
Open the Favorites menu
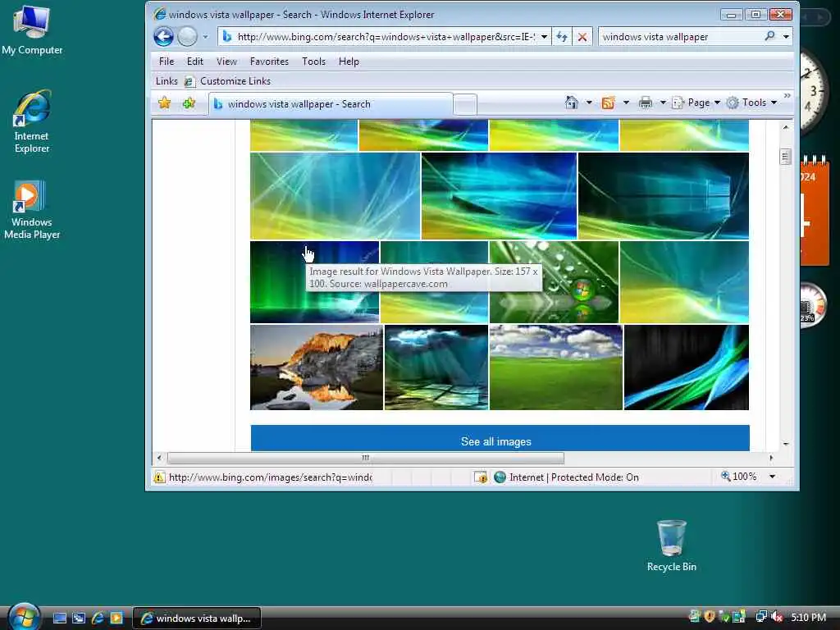pyautogui.click(x=269, y=62)
